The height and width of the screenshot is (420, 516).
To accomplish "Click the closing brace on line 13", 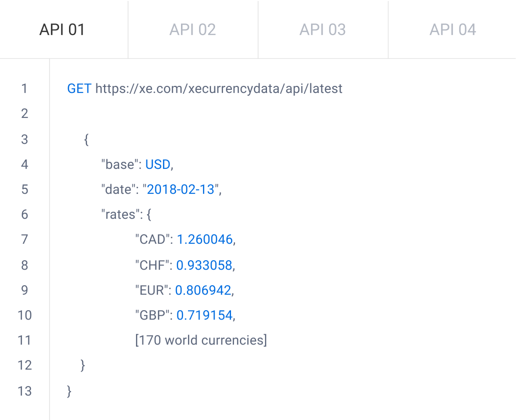I will coord(68,392).
